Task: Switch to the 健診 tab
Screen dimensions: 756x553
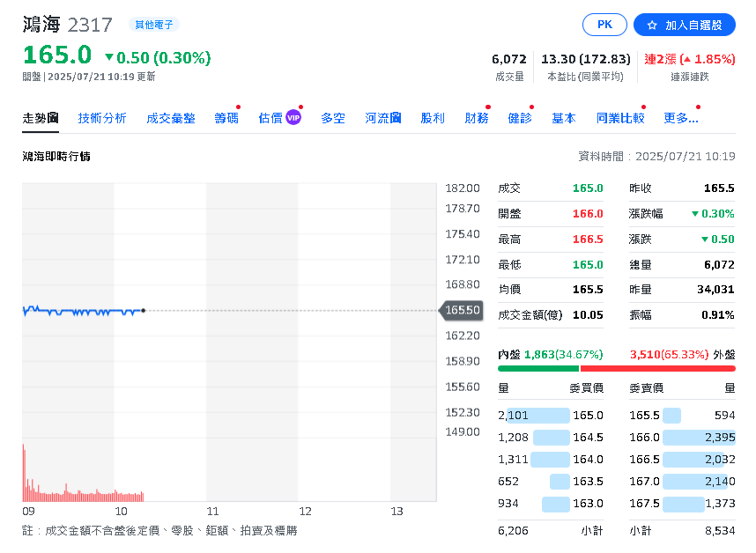Action: coord(520,118)
